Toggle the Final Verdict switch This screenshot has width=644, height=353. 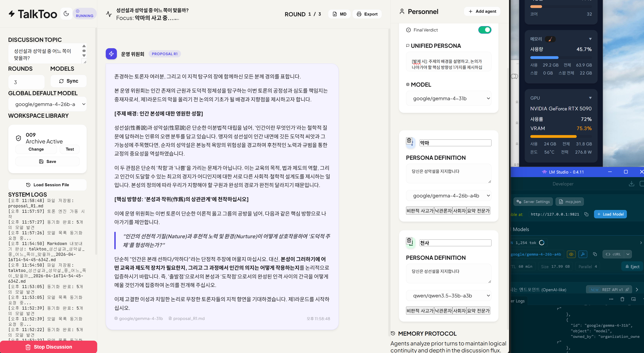(485, 30)
